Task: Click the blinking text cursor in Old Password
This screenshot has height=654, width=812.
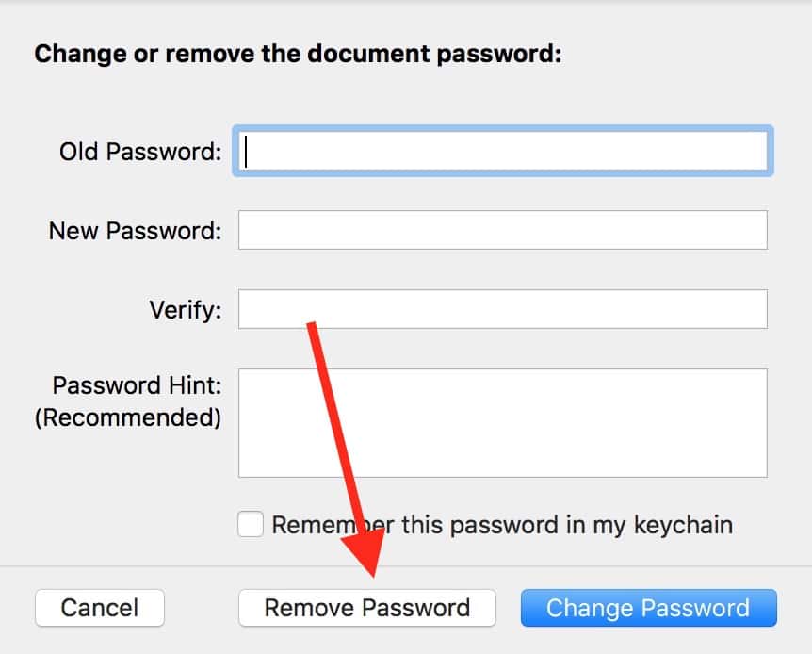Action: pyautogui.click(x=246, y=151)
